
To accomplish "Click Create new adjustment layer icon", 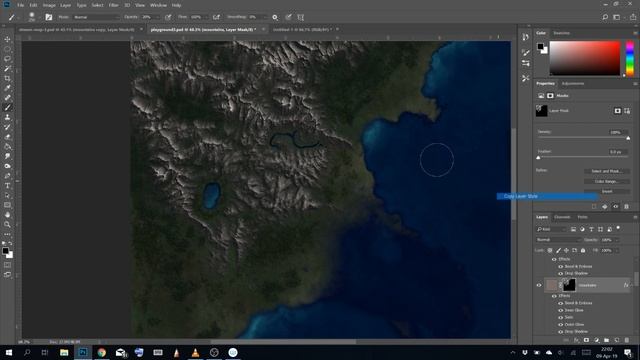I will point(596,340).
